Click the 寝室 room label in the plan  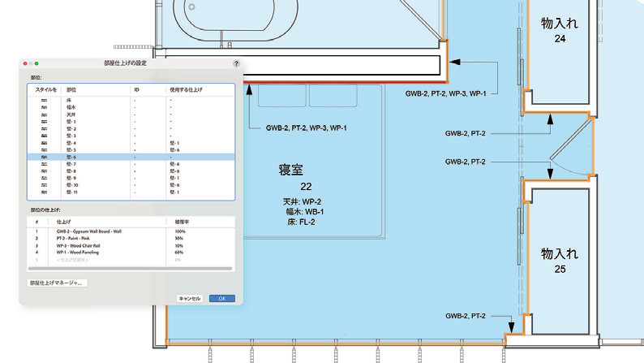(291, 170)
